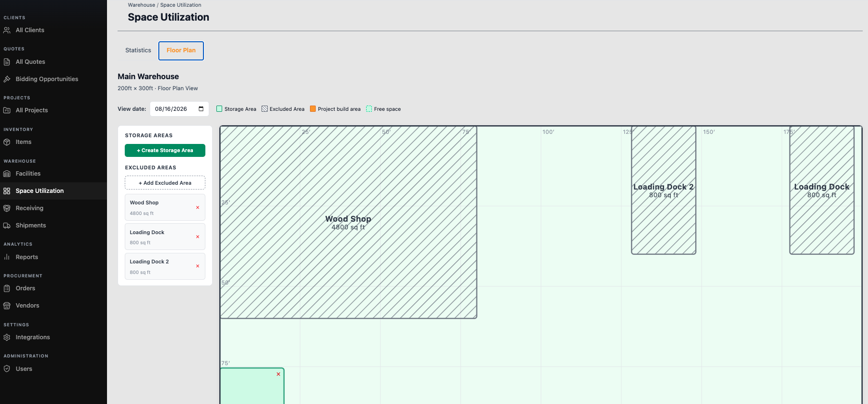Viewport: 868px width, 404px height.
Task: Delete the green storage area on floor plan
Action: pyautogui.click(x=278, y=374)
